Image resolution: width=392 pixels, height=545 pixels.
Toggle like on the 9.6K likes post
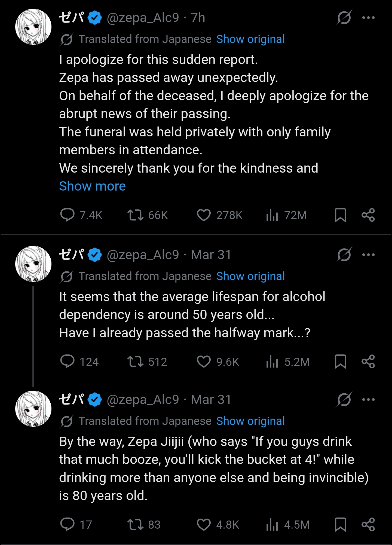pyautogui.click(x=204, y=362)
